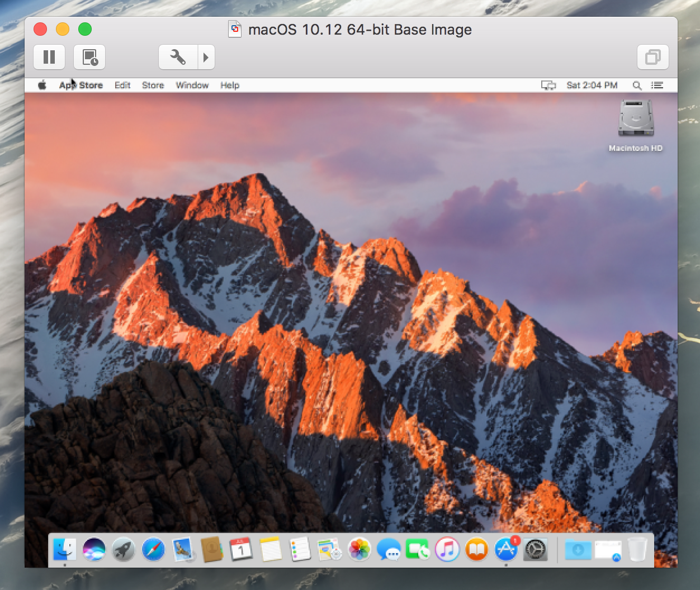Open Launchpad from the Dock
Image resolution: width=700 pixels, height=590 pixels.
tap(125, 550)
